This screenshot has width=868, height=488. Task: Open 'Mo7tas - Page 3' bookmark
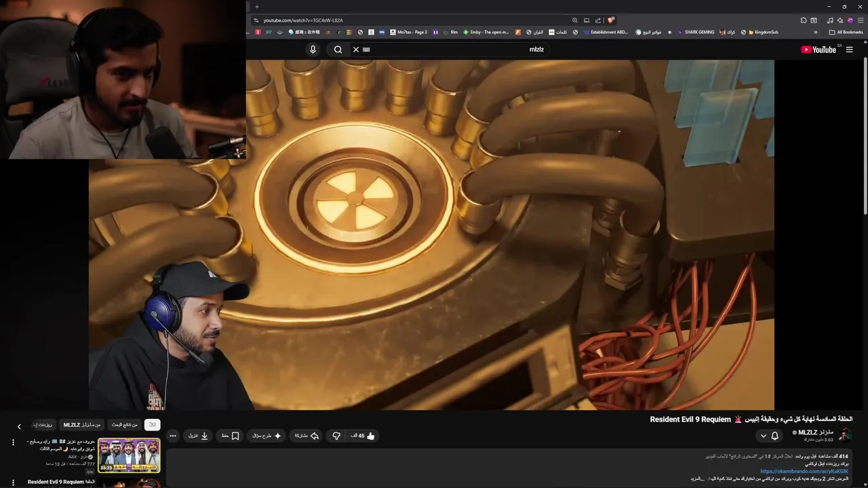(408, 32)
